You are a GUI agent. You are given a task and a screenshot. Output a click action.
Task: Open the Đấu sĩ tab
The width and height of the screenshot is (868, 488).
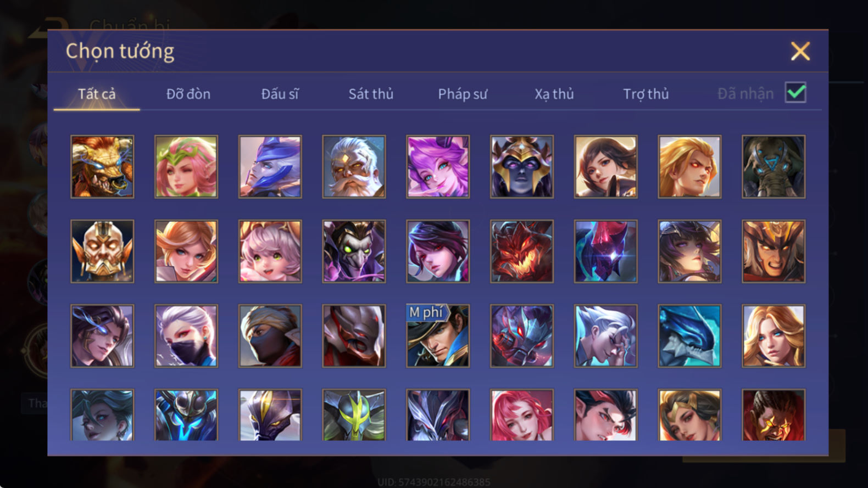coord(280,94)
